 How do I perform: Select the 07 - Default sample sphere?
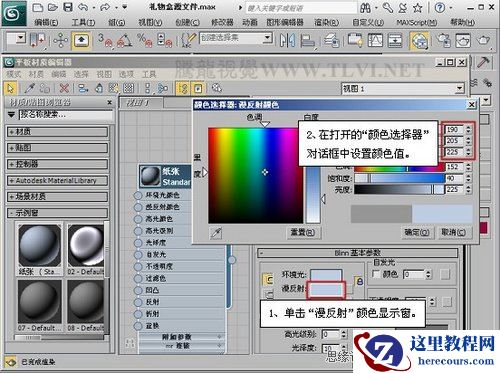tap(39, 301)
